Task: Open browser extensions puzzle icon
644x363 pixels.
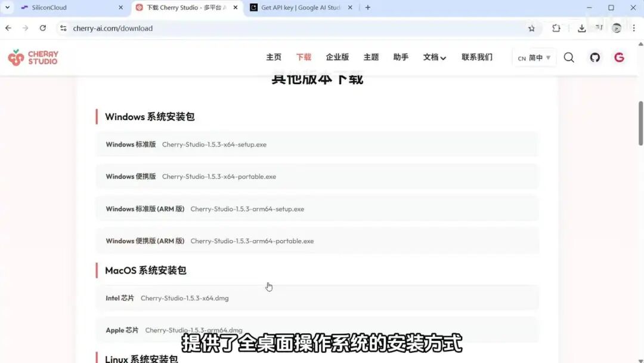Action: [x=556, y=29]
